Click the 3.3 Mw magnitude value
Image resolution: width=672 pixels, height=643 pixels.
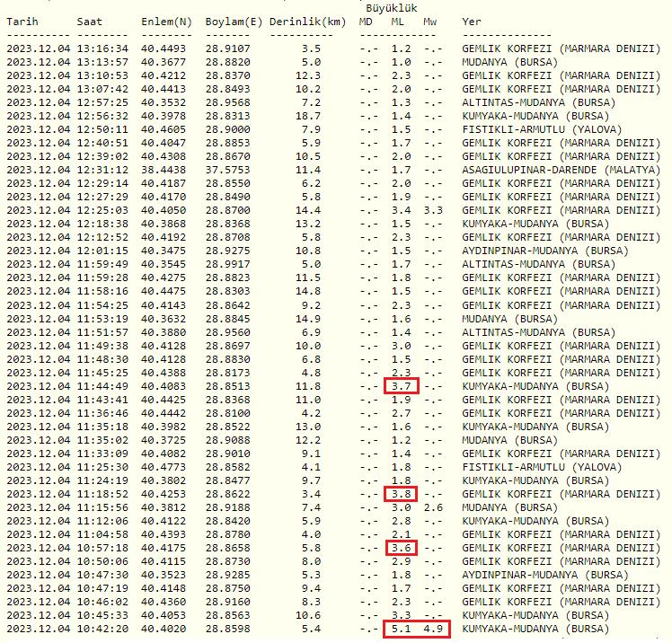tap(433, 210)
